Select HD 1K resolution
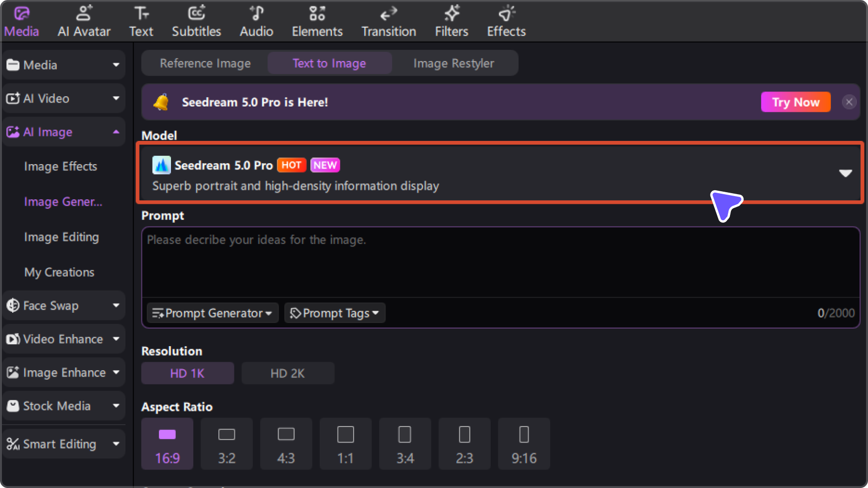Image resolution: width=868 pixels, height=488 pixels. 187,373
